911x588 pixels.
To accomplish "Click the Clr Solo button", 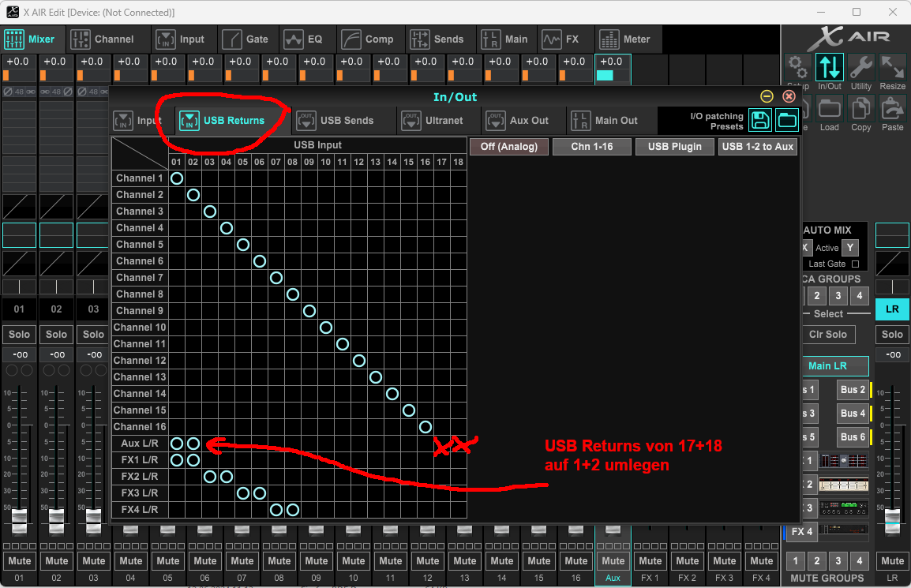I will click(x=828, y=334).
